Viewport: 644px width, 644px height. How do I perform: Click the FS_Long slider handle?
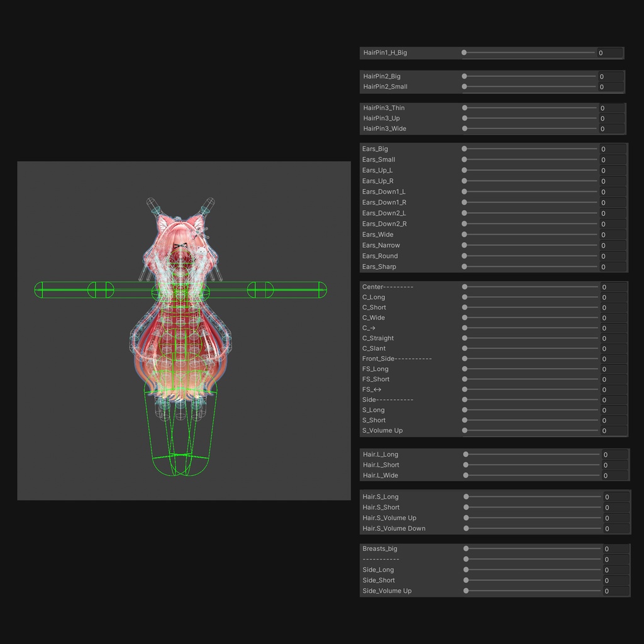[x=465, y=369]
